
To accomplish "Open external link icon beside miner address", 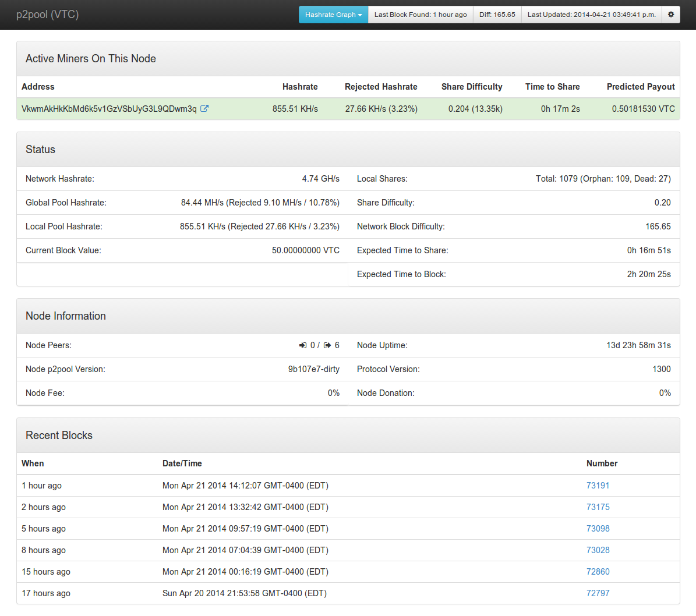I will pos(204,109).
